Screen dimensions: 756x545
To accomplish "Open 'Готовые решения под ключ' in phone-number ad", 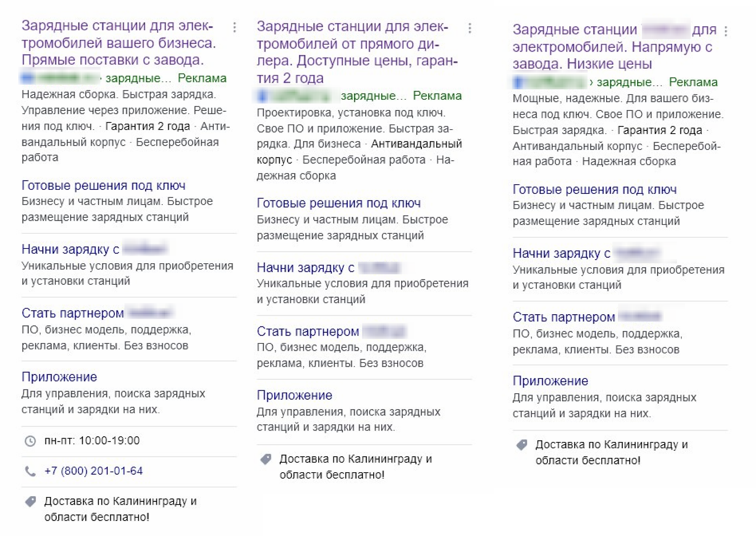I will (103, 185).
